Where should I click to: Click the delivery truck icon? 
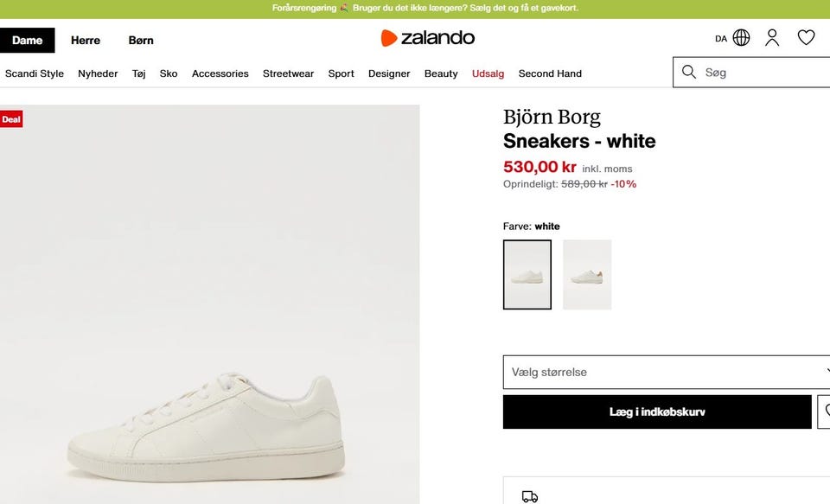[530, 496]
